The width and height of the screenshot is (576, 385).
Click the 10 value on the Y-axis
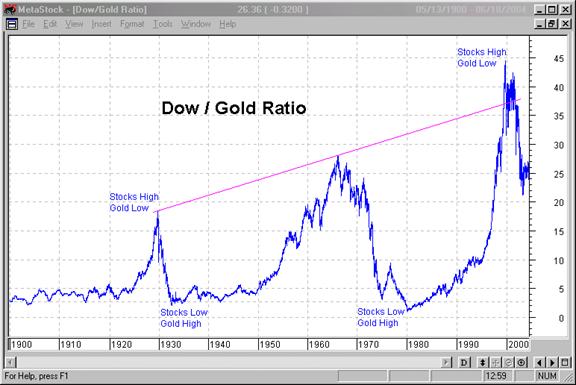coord(559,261)
